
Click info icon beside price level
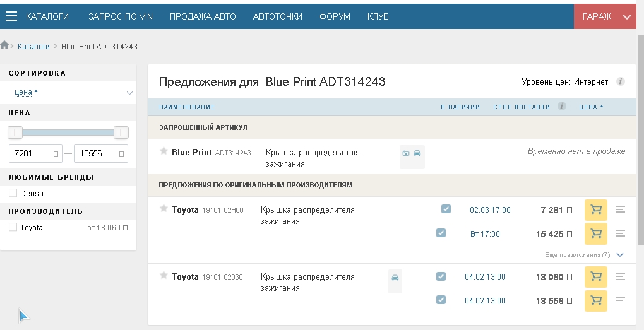pos(620,81)
